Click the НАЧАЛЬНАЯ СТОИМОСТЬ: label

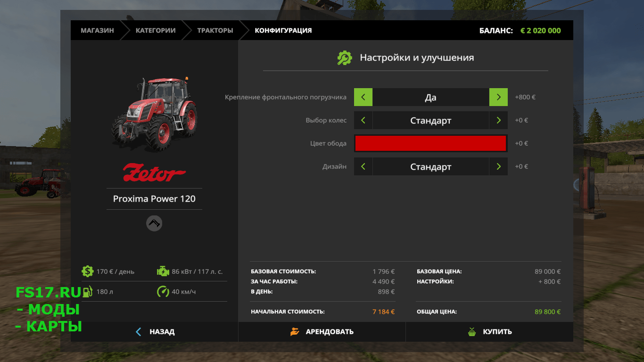[288, 312]
